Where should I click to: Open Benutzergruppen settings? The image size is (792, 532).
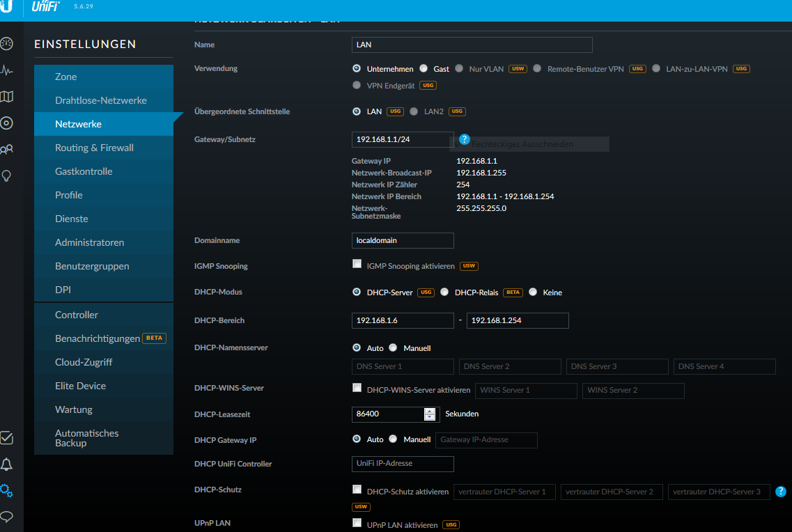pyautogui.click(x=104, y=267)
